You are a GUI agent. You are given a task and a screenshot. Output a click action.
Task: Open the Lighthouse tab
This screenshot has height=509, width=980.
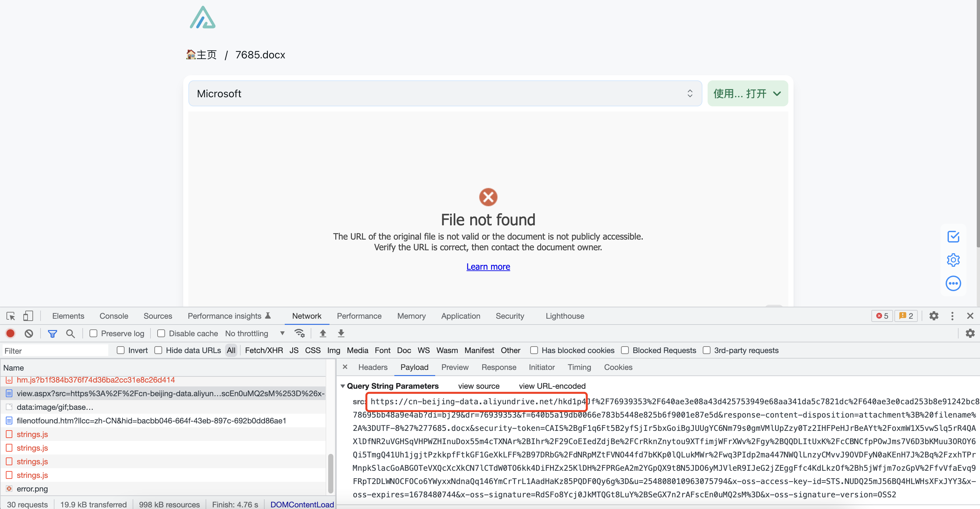(565, 316)
